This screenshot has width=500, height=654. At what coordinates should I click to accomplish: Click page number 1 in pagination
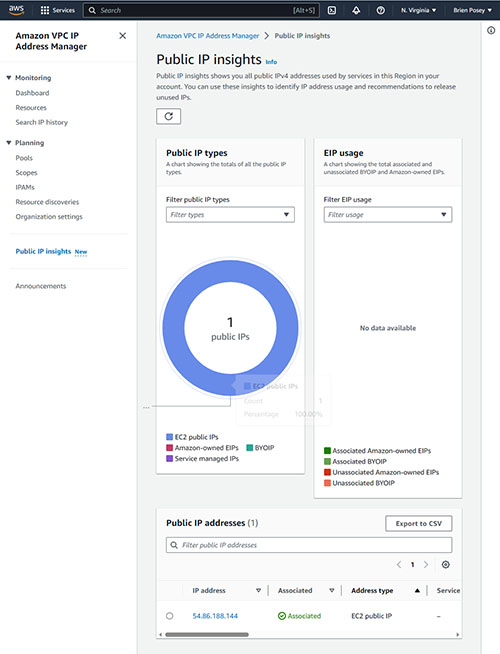pos(412,564)
